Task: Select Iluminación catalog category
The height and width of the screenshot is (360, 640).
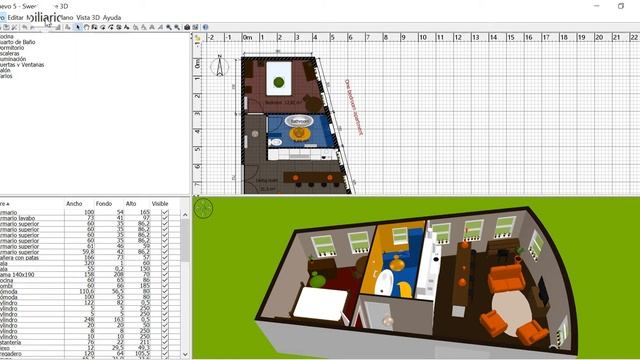Action: tap(13, 59)
